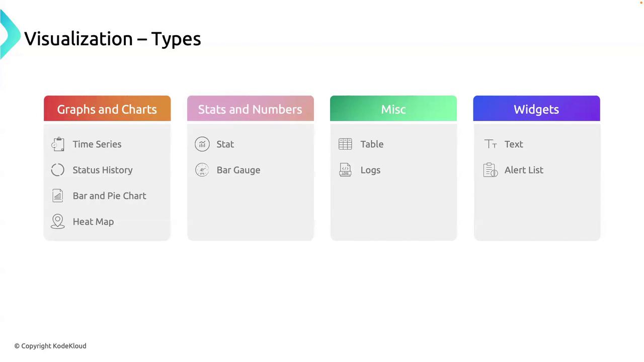Click the Alert List label
The width and height of the screenshot is (644, 362).
(x=524, y=170)
